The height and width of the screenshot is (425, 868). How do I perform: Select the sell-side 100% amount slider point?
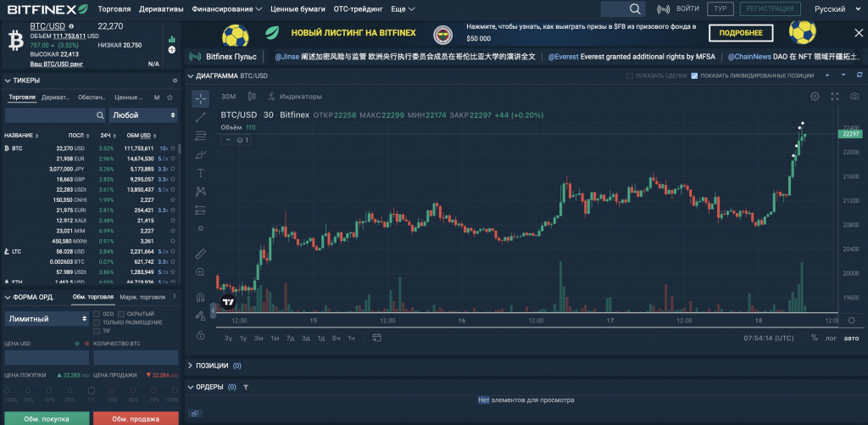click(175, 391)
